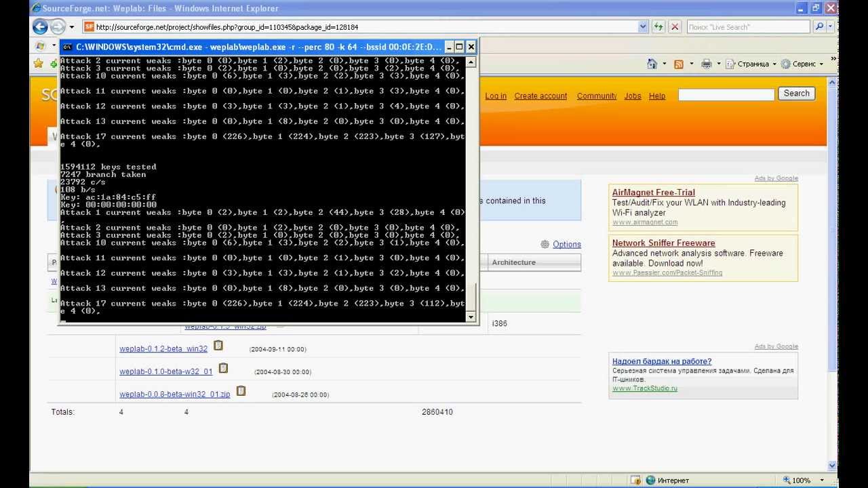Click the release notes icon next to weplab-0.1.0-beta-w32_01

223,369
